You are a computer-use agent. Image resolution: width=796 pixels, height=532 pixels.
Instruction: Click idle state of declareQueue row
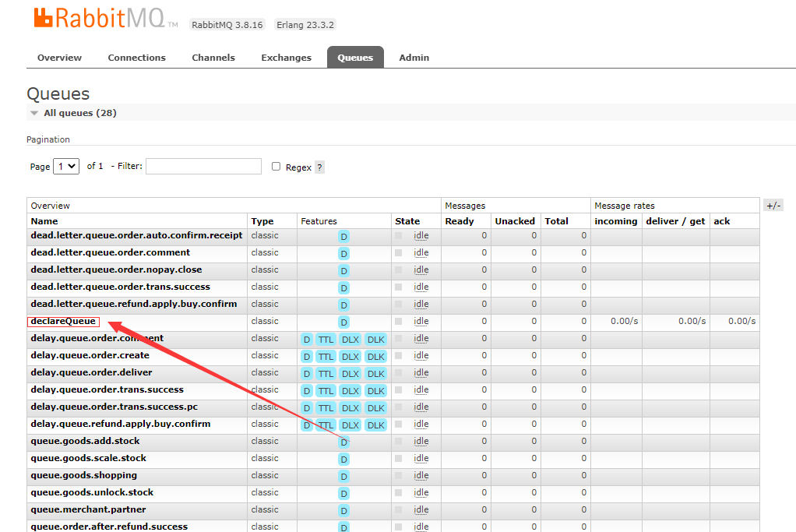(421, 321)
